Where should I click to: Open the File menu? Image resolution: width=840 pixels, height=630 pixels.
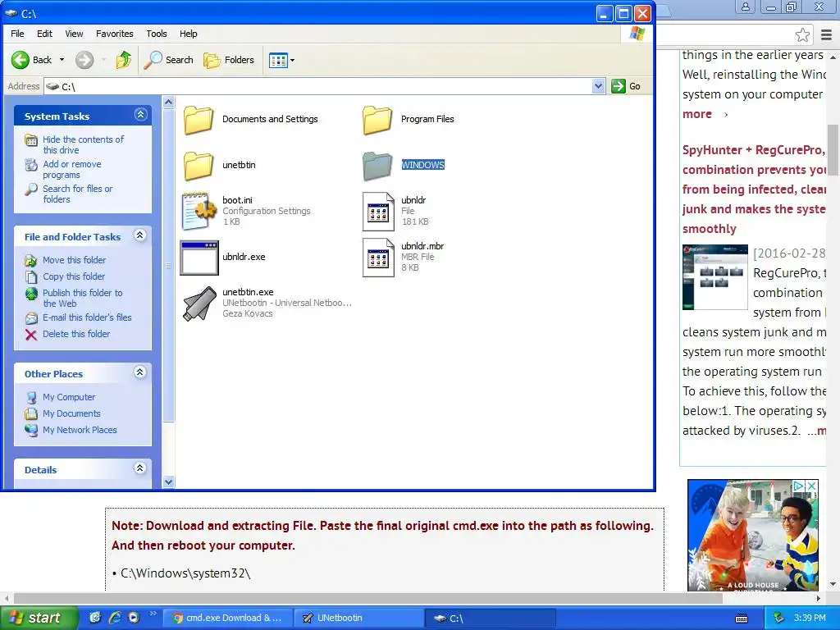click(x=17, y=34)
